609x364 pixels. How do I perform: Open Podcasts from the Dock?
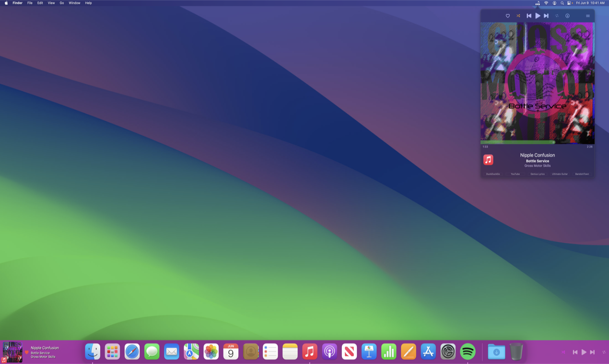pos(329,352)
